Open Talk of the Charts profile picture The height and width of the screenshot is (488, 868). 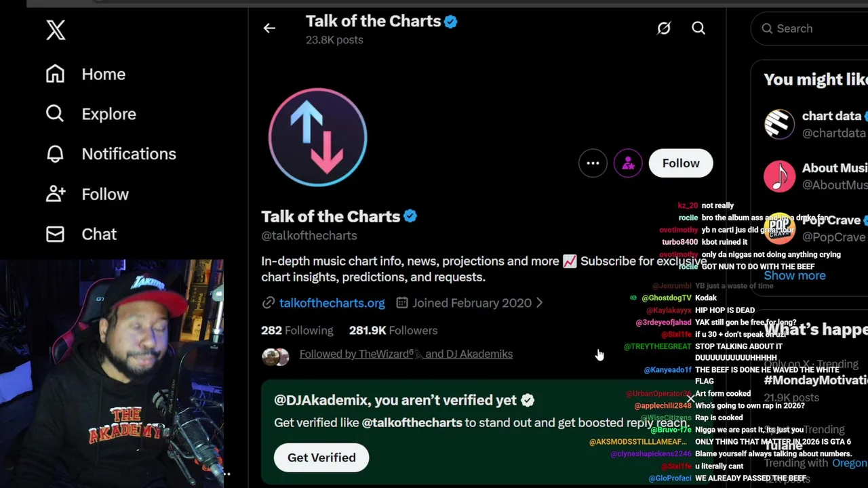click(x=317, y=137)
